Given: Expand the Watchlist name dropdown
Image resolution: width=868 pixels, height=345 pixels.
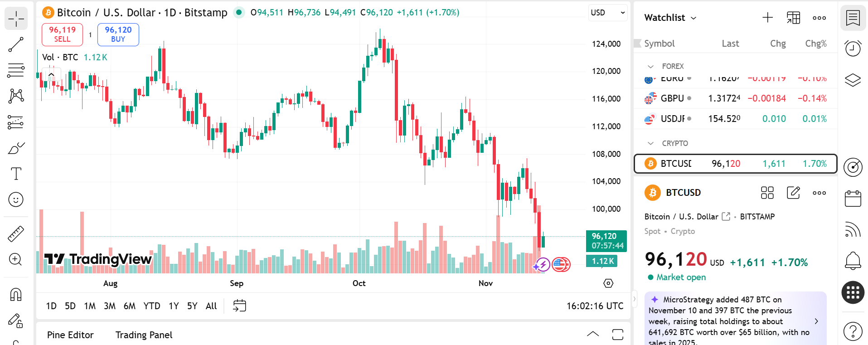Looking at the screenshot, I should click(670, 18).
